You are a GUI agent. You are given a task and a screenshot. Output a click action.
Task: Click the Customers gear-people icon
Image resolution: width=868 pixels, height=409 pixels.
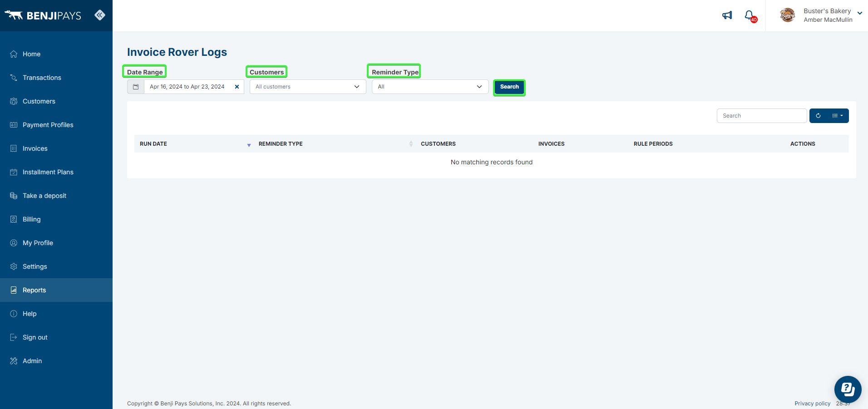coord(14,101)
